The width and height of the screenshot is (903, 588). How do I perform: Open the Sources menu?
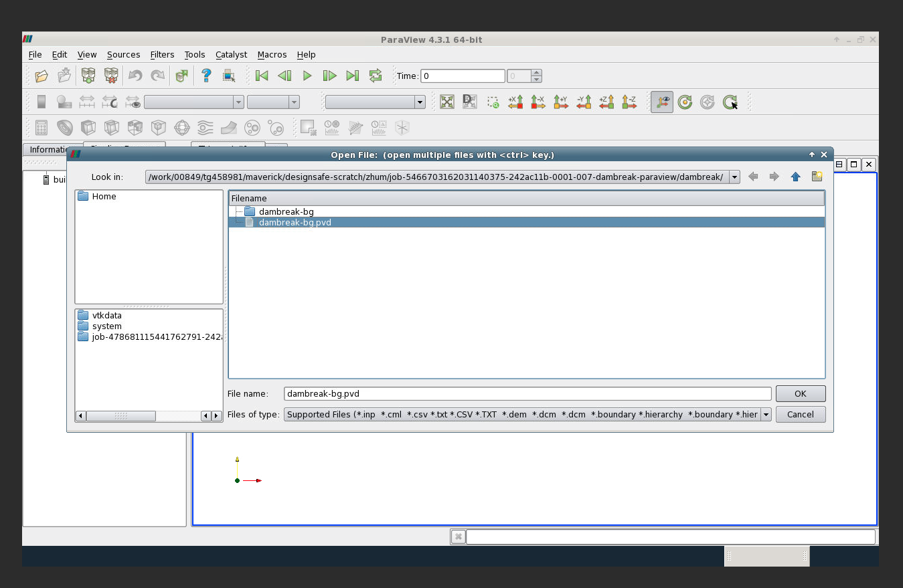tap(124, 55)
